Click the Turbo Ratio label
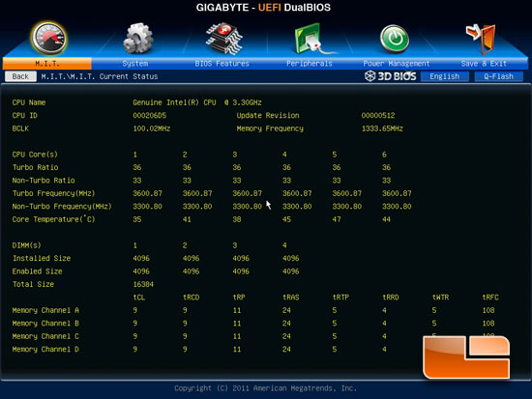This screenshot has height=399, width=532. 35,167
